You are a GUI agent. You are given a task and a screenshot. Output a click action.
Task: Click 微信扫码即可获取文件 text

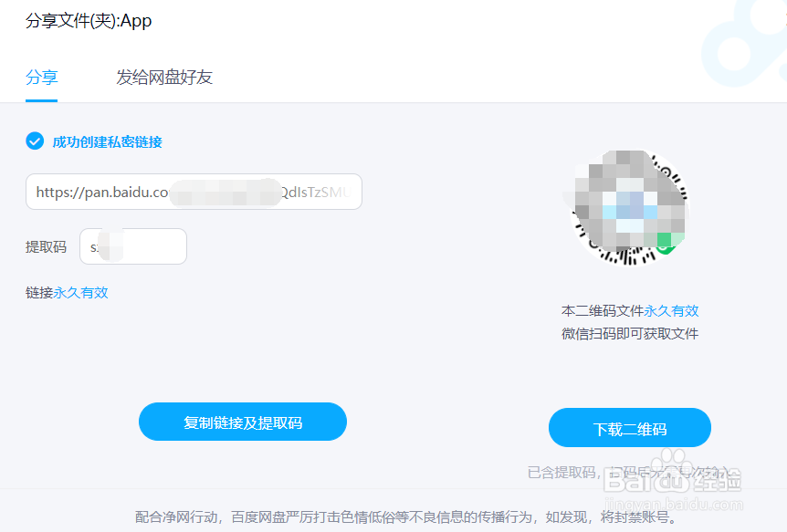tap(630, 334)
